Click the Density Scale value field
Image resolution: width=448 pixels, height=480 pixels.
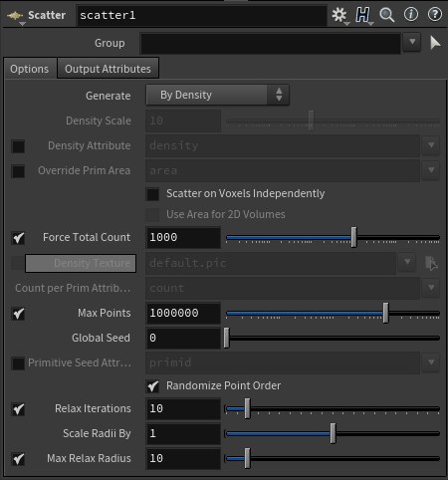click(x=183, y=121)
